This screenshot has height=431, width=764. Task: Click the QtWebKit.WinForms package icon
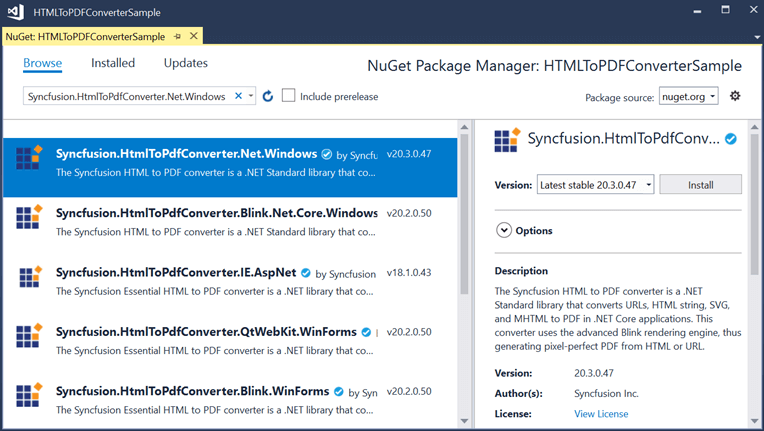tap(29, 335)
